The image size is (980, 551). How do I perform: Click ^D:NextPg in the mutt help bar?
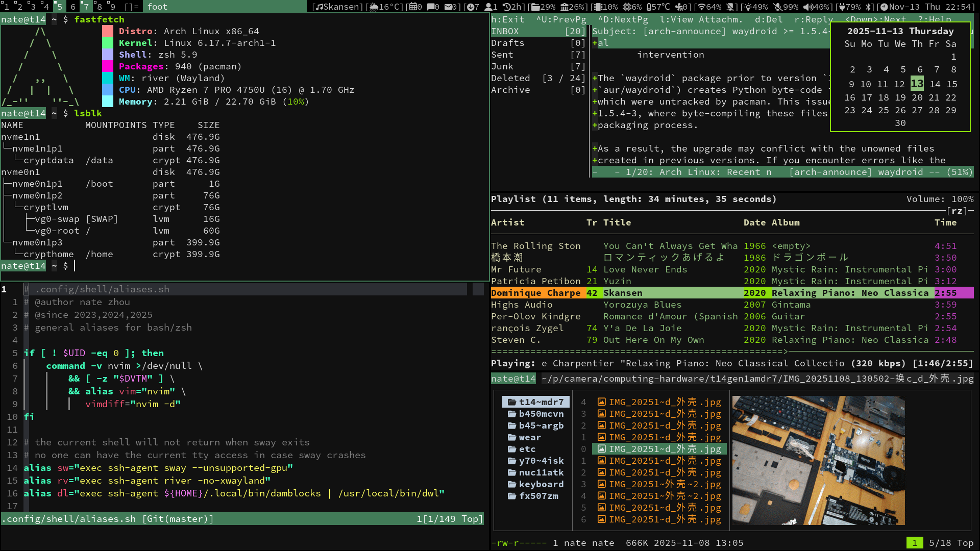coord(623,19)
